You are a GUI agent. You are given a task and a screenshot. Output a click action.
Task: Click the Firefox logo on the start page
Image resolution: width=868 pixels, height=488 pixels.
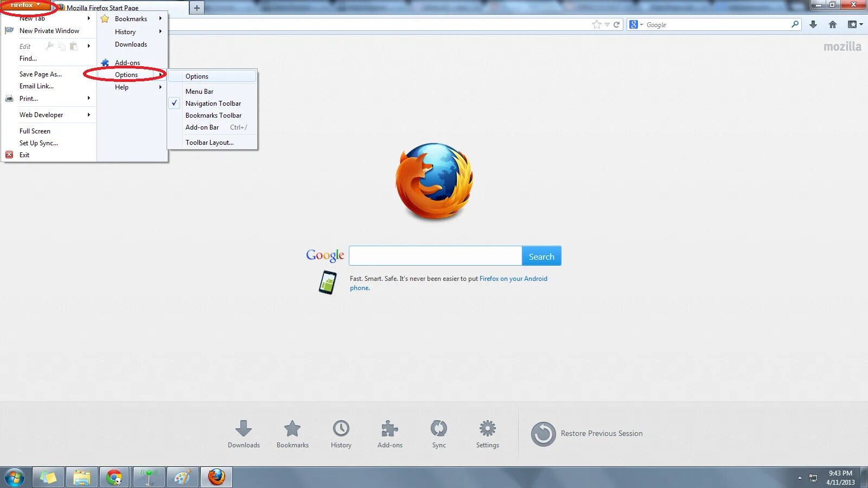434,182
